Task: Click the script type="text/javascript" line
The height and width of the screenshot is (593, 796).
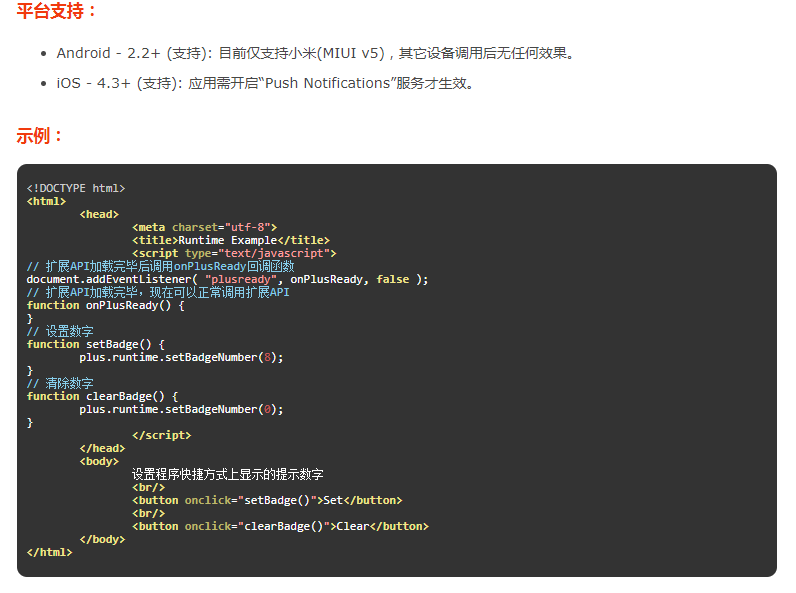Action: pos(234,253)
